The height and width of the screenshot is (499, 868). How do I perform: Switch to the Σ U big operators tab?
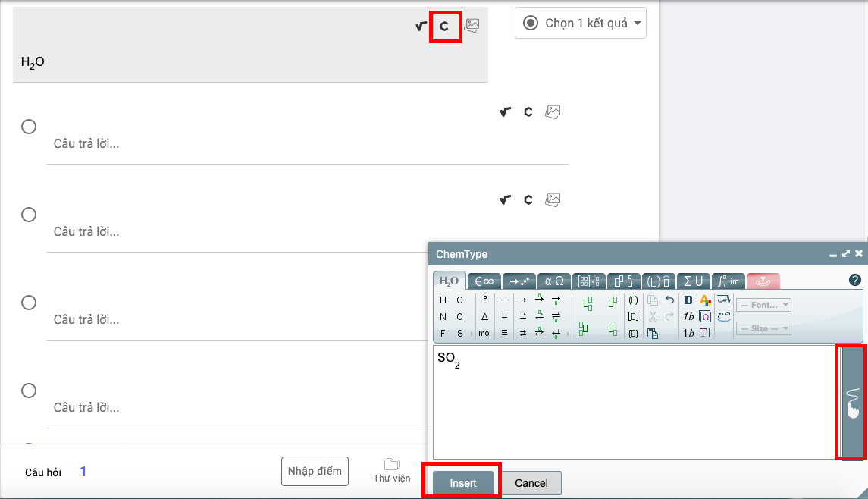[x=693, y=281]
